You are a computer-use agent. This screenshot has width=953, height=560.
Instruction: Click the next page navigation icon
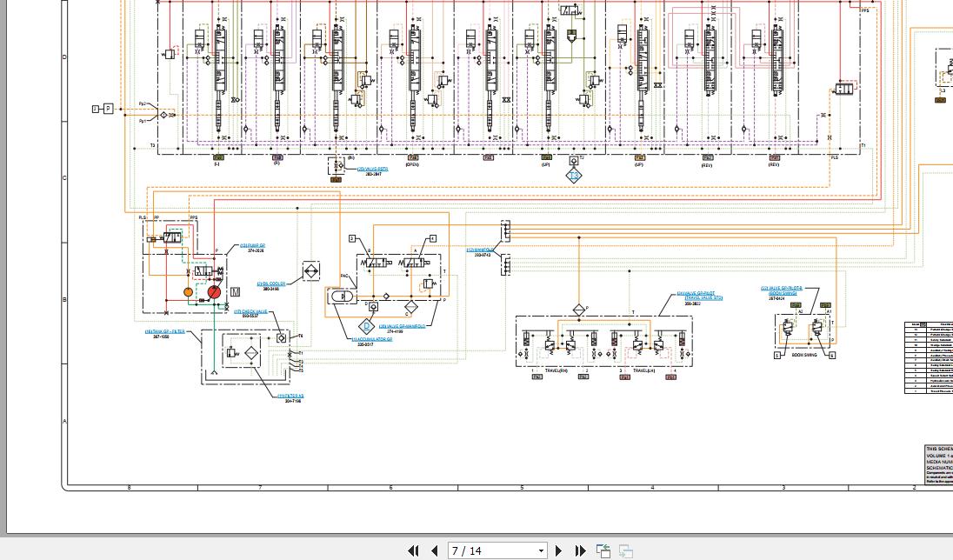click(558, 550)
